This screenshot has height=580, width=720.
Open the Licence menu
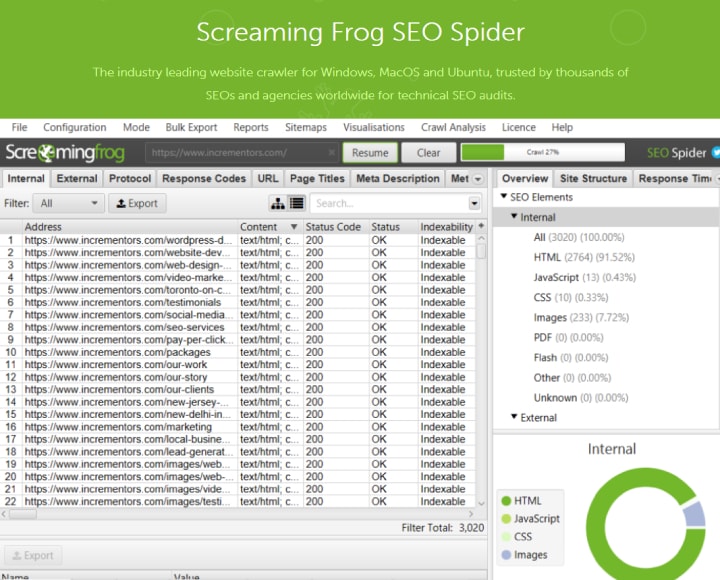pos(519,127)
